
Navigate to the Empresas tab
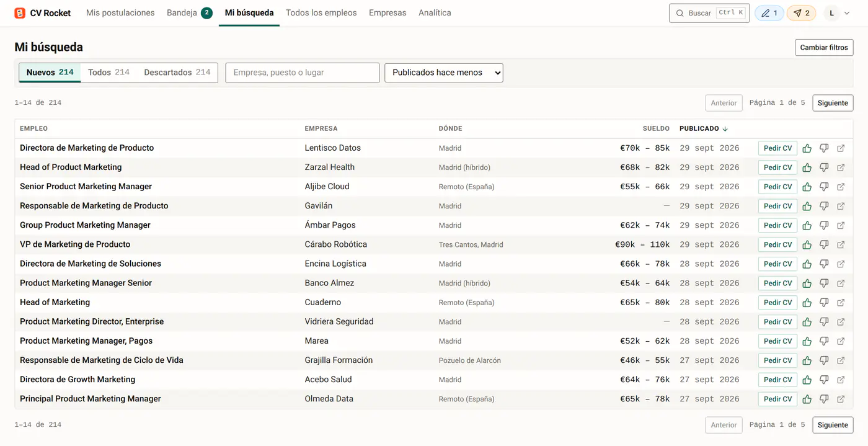click(x=387, y=13)
